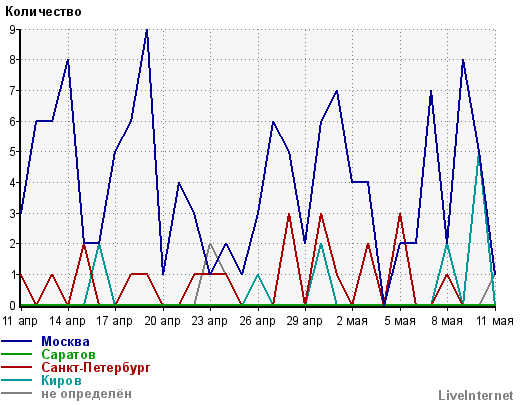Click the 29 апр date label
The image size is (520, 405).
[304, 321]
